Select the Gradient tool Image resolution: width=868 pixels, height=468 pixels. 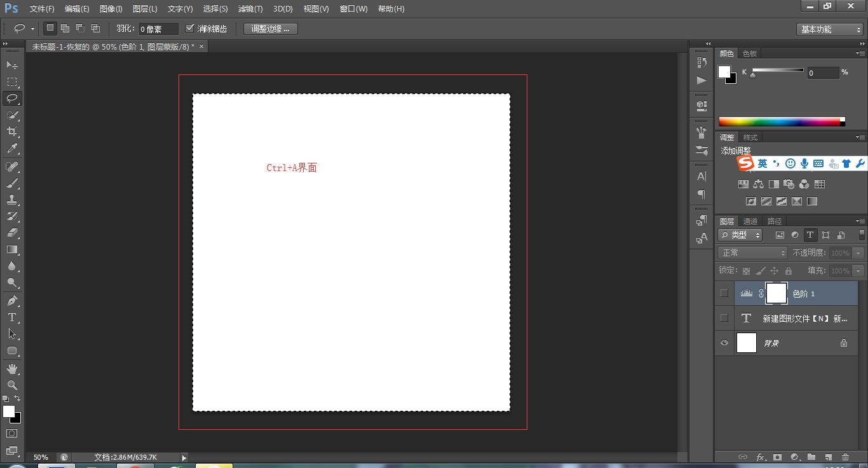click(x=12, y=250)
